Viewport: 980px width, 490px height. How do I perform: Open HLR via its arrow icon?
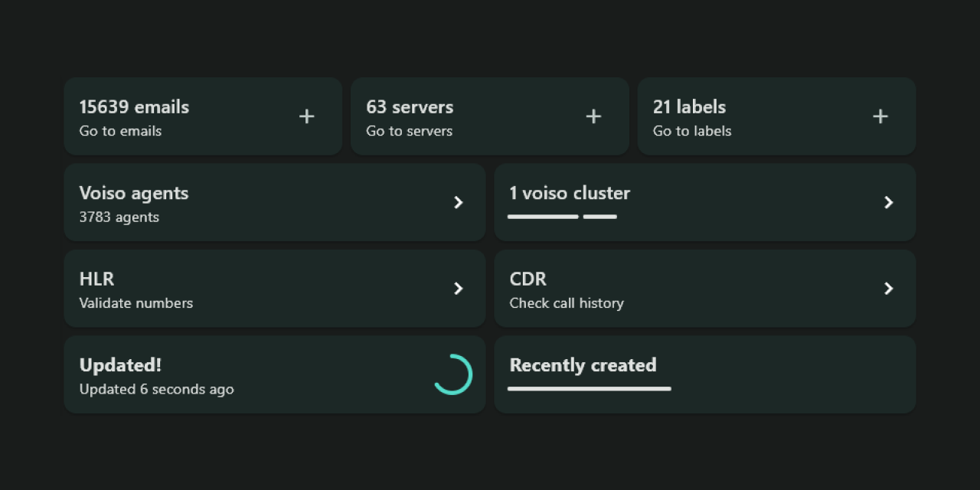tap(459, 289)
